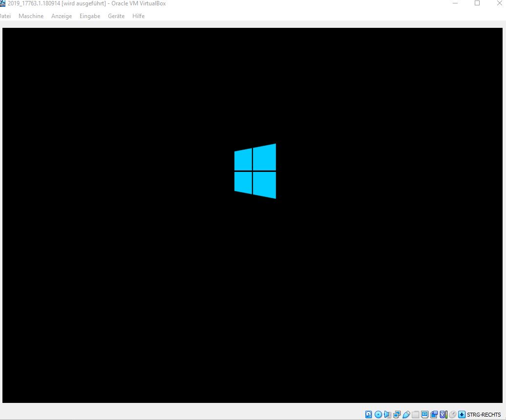Maximize the VirtualBox window
Viewport: 506px width, 420px height.
[477, 3]
